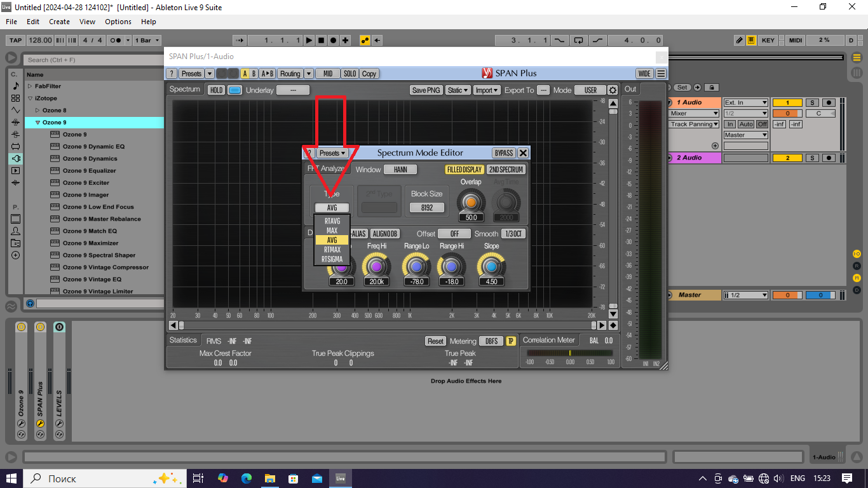The width and height of the screenshot is (868, 488).
Task: Solo the 1 Audio track
Action: tap(813, 103)
